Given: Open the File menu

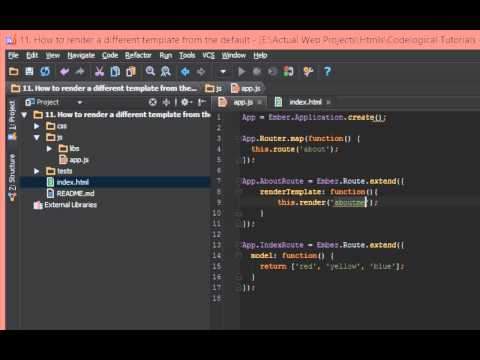Looking at the screenshot, I should (13, 55).
